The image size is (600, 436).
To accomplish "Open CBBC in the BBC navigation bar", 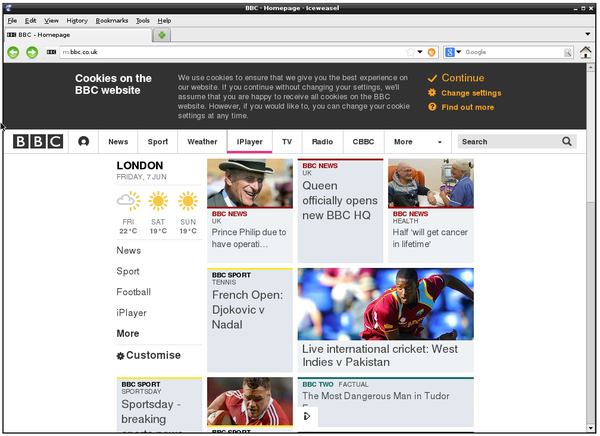I will click(x=363, y=142).
